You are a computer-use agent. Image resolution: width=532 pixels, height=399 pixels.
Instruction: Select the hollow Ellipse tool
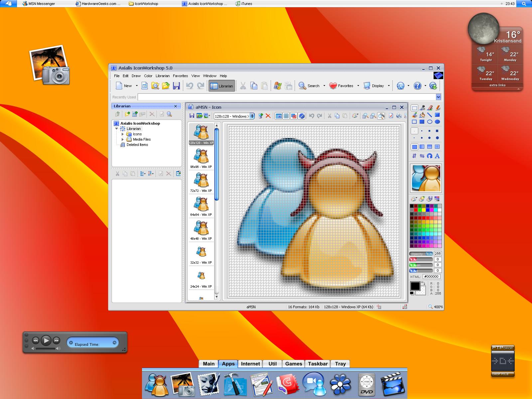(x=430, y=122)
